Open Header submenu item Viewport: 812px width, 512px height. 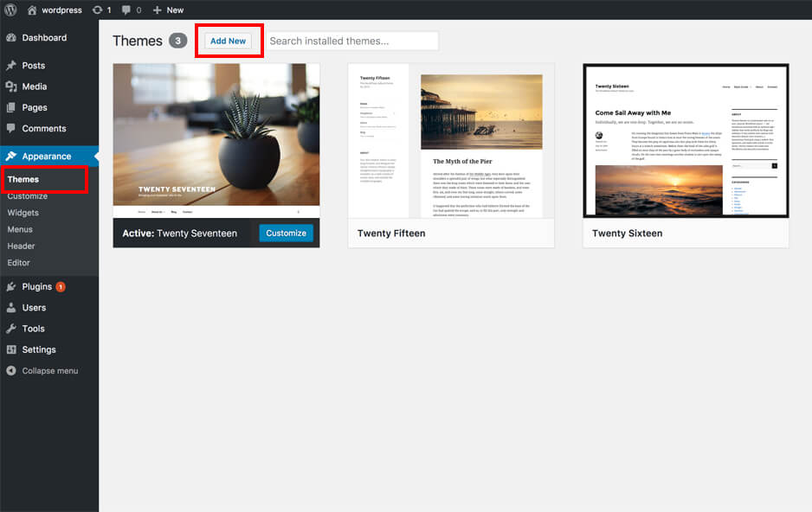(21, 246)
